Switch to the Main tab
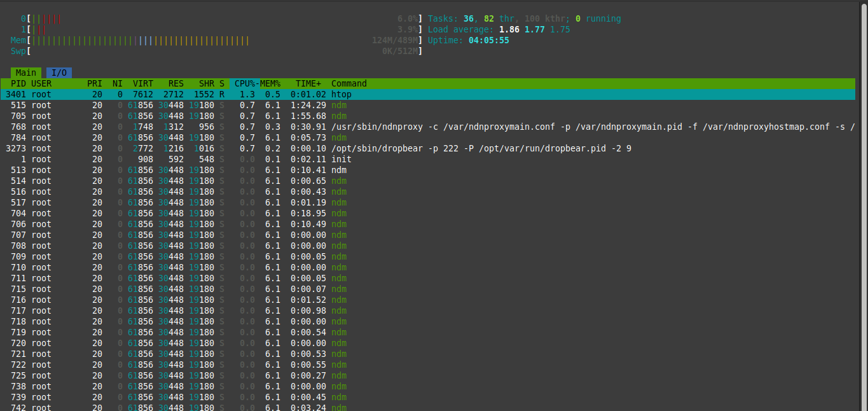The height and width of the screenshot is (411, 868). tap(26, 73)
